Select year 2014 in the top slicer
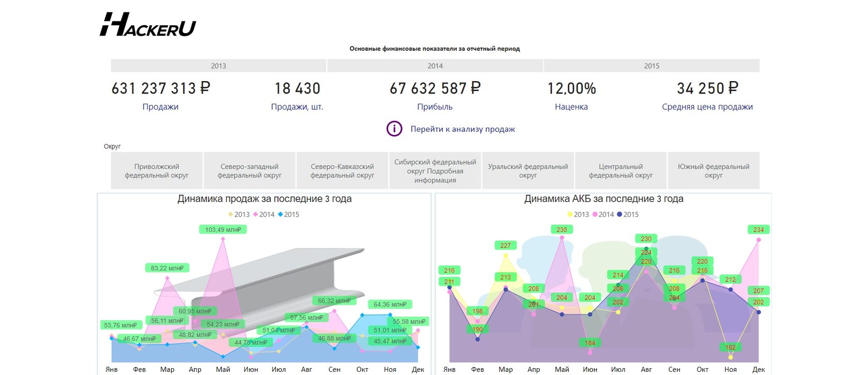 click(x=435, y=66)
